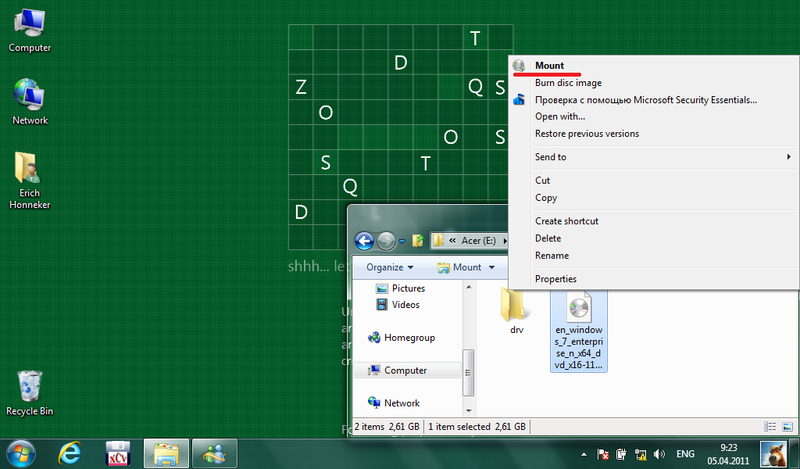Image resolution: width=800 pixels, height=469 pixels.
Task: Click '1 item selected 2,61 GB' status text
Action: tap(477, 427)
